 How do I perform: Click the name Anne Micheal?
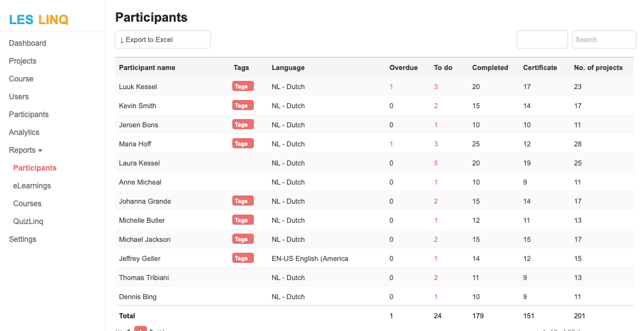140,182
